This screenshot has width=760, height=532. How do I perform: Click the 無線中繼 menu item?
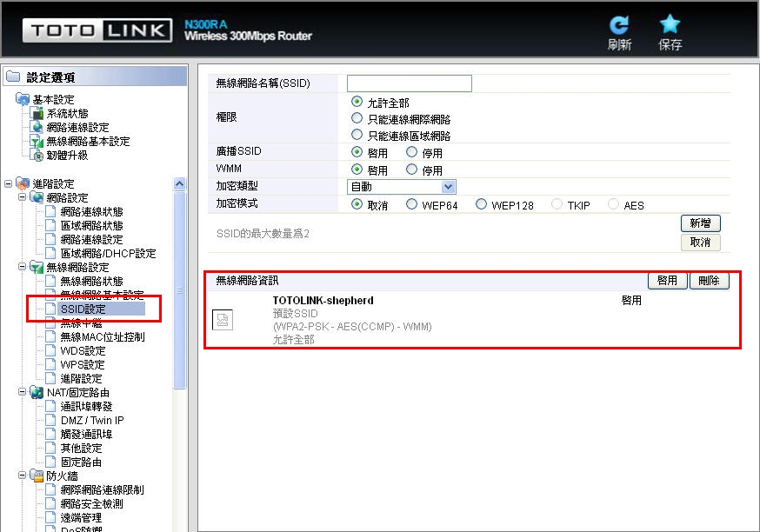[81, 323]
